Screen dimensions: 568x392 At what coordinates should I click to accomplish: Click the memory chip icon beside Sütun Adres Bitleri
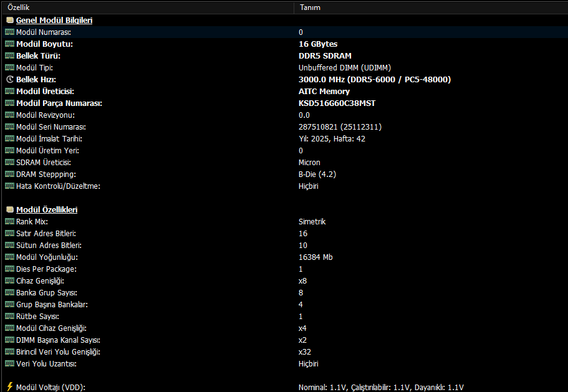10,245
